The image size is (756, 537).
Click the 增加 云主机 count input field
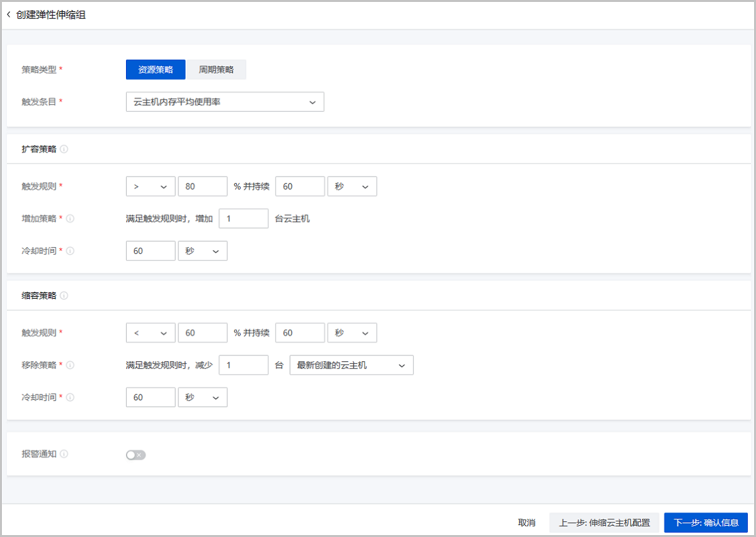point(243,219)
